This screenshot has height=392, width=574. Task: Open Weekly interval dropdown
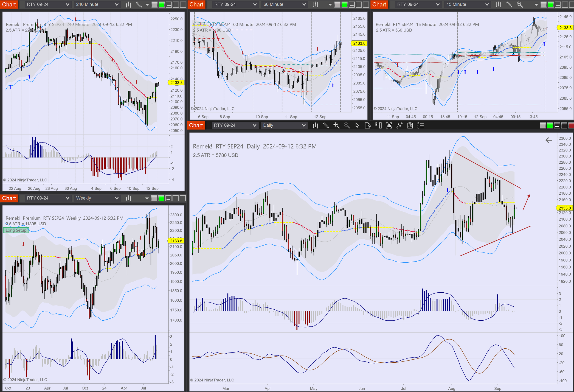(x=97, y=198)
